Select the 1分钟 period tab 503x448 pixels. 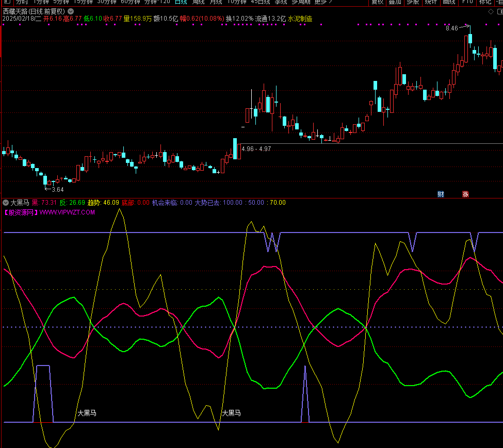point(41,2)
